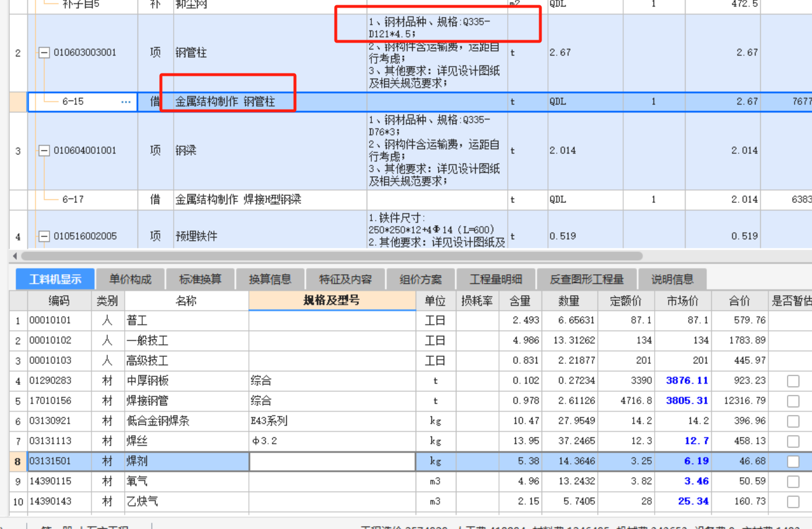
Task: Open the 特征及内容 tab
Action: click(345, 279)
